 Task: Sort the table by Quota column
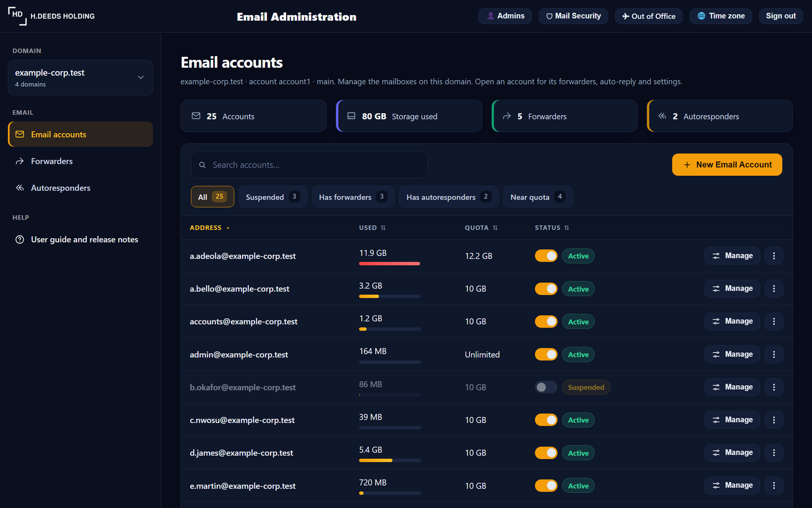click(481, 228)
